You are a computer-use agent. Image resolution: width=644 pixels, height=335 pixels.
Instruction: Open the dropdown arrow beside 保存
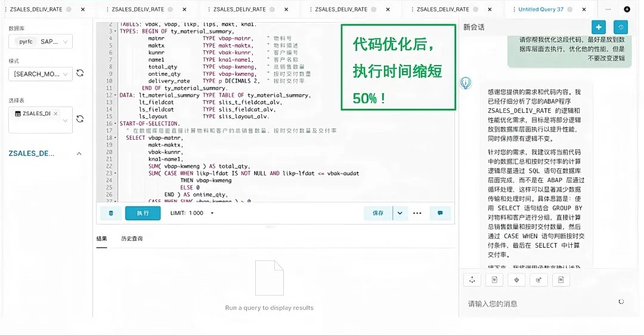coord(400,213)
